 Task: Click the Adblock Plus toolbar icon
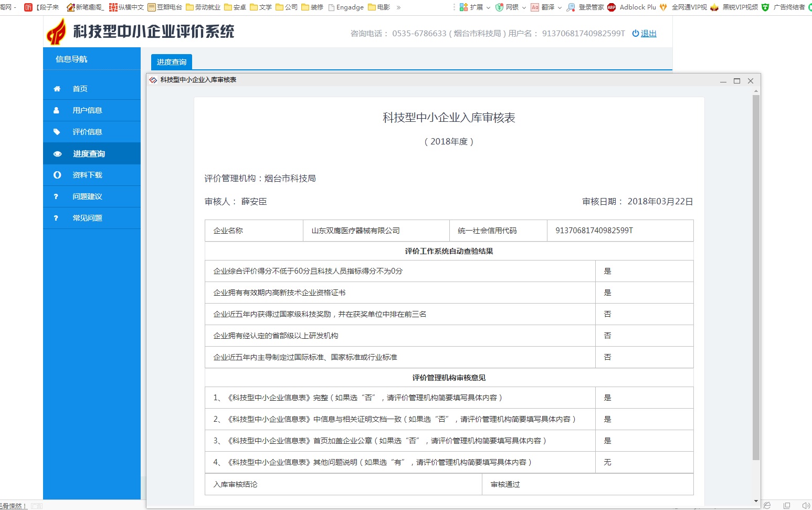[611, 7]
